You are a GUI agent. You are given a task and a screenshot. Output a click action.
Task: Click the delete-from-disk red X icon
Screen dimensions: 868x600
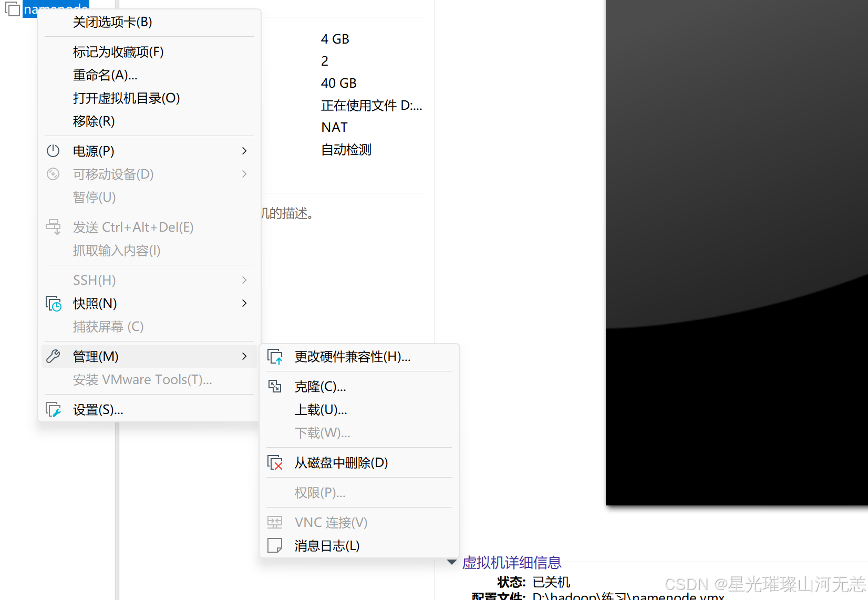[x=275, y=463]
